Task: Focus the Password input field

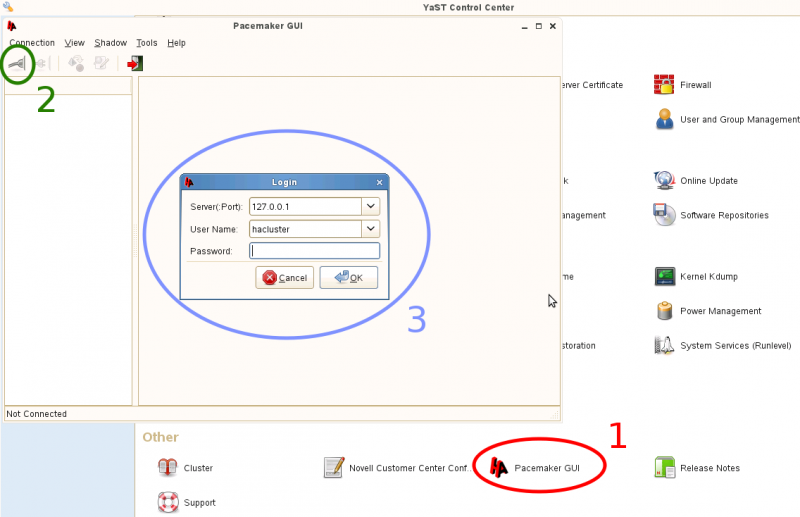Action: 314,251
